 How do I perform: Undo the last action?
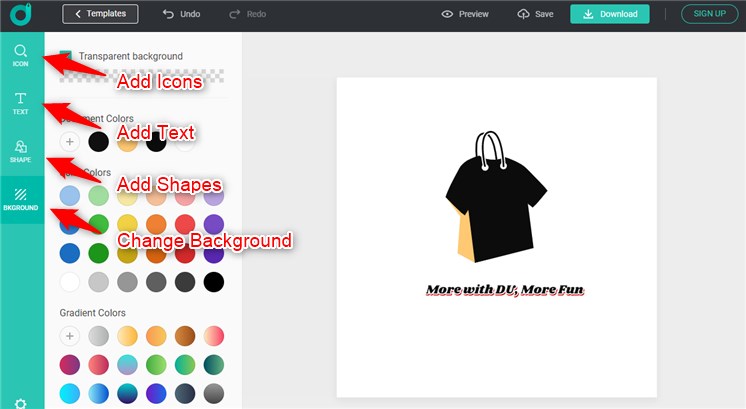pyautogui.click(x=181, y=14)
